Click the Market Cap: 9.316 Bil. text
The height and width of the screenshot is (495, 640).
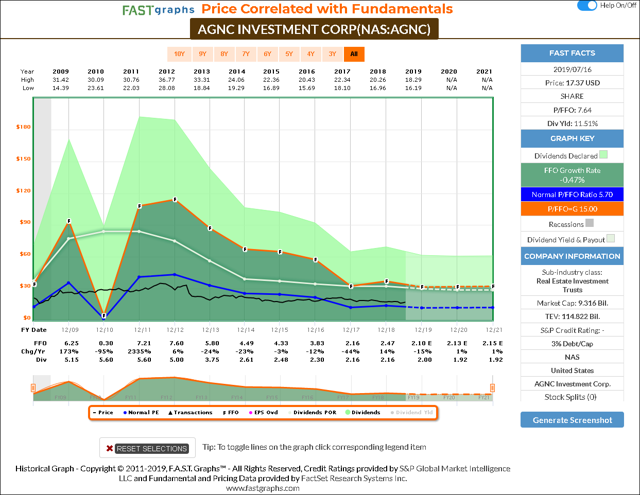[x=572, y=303]
